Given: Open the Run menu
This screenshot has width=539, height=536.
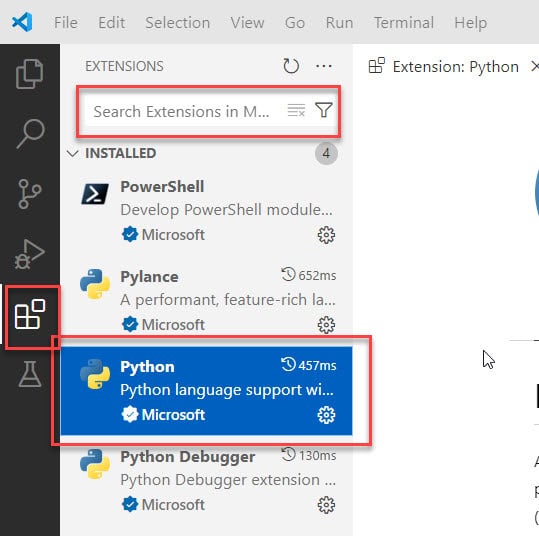Looking at the screenshot, I should click(339, 23).
